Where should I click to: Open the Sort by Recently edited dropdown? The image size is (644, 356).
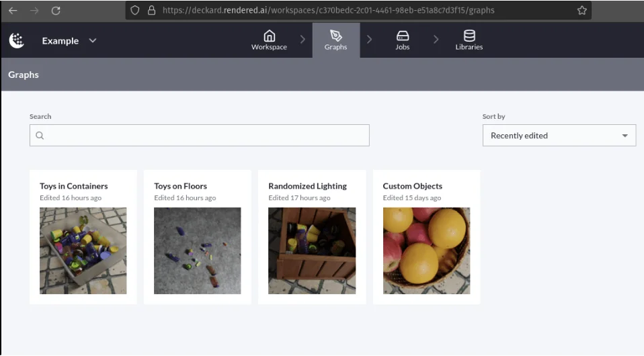pyautogui.click(x=559, y=135)
